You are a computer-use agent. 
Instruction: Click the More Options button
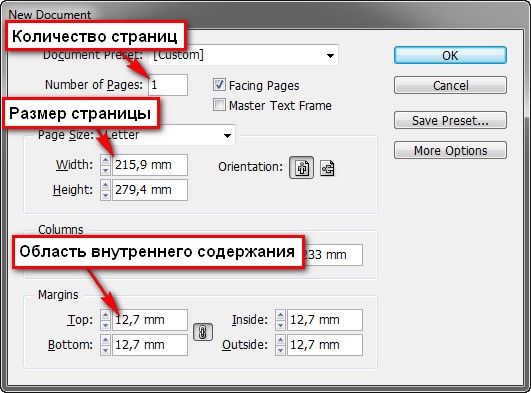pos(450,150)
